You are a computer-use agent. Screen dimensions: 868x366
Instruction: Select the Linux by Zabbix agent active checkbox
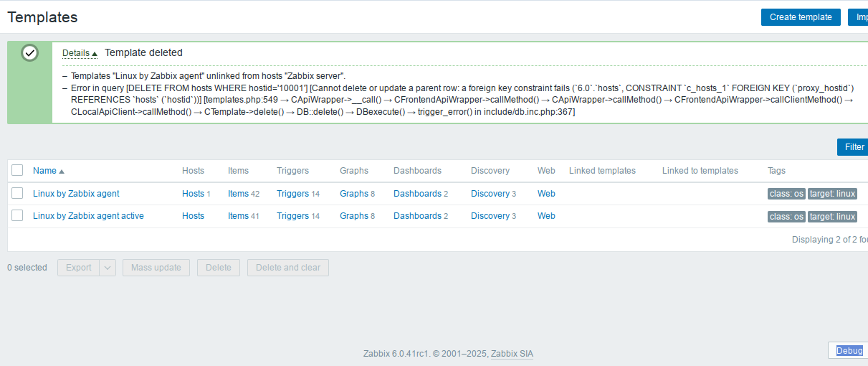[x=18, y=215]
